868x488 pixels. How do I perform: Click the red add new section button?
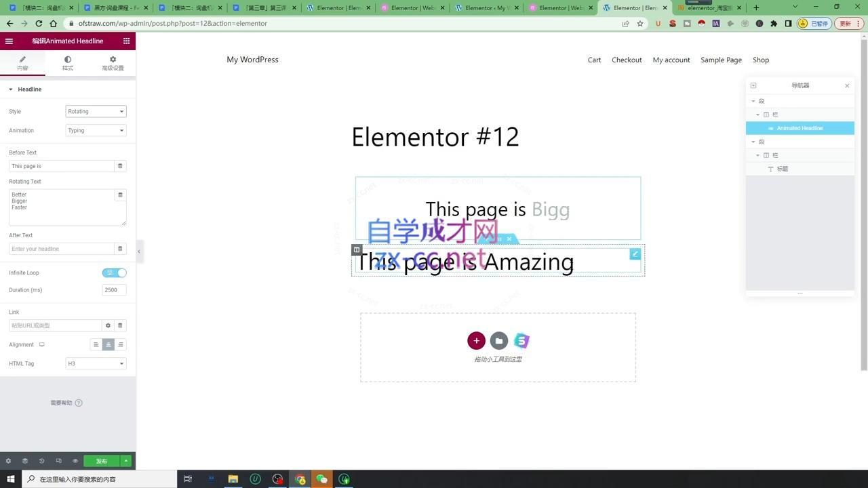[476, 341]
